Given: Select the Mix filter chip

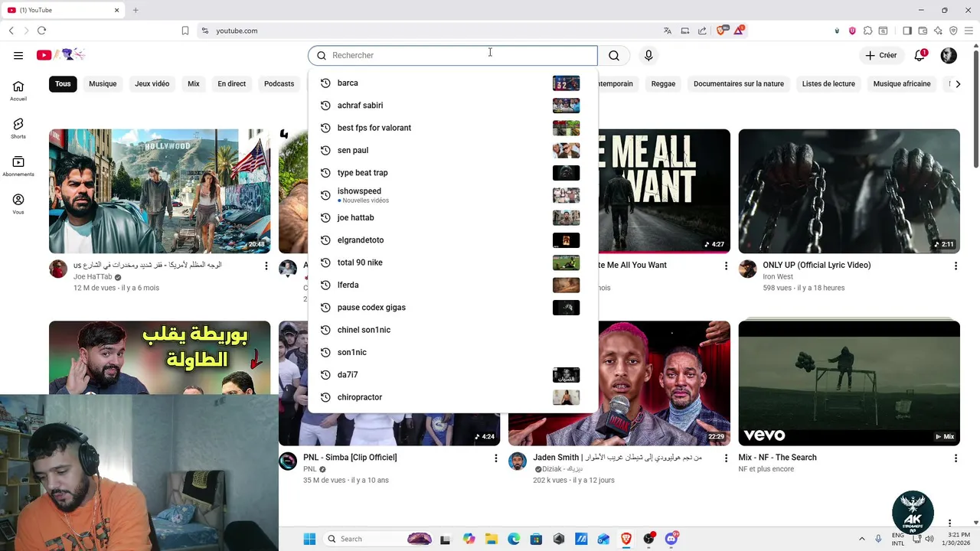Looking at the screenshot, I should click(194, 83).
